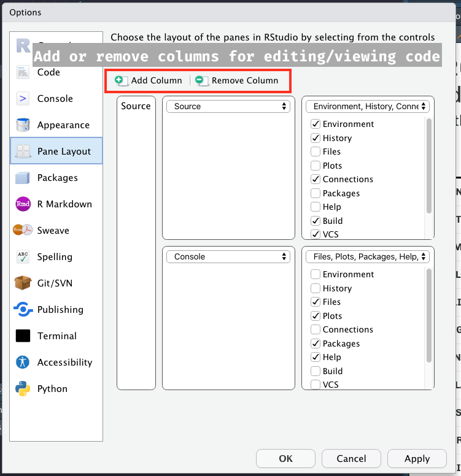This screenshot has width=461, height=476.
Task: Uncheck Plots in the bottom-right pane
Action: pos(316,316)
